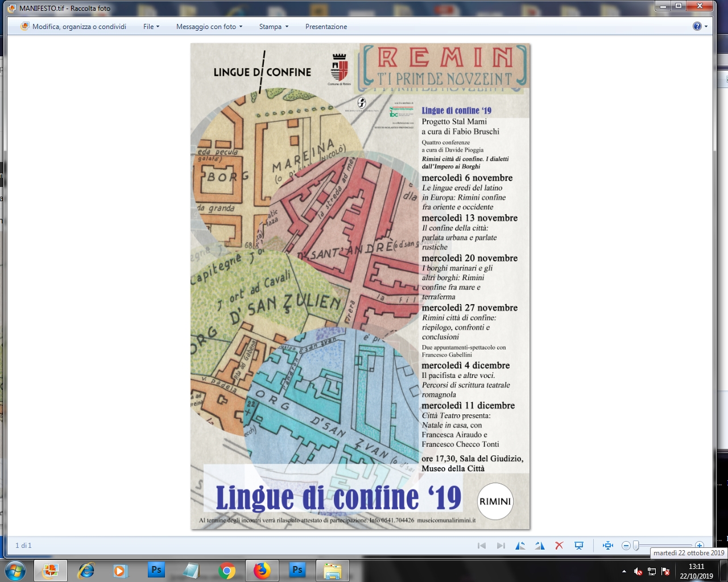The width and height of the screenshot is (728, 582).
Task: Adjust the zoom slider handle
Action: 636,546
